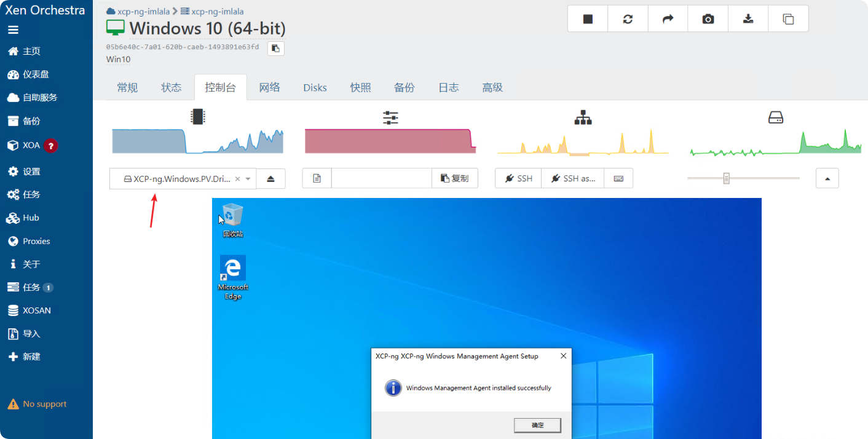This screenshot has width=868, height=439.
Task: Click the disk usage chart
Action: pyautogui.click(x=776, y=141)
